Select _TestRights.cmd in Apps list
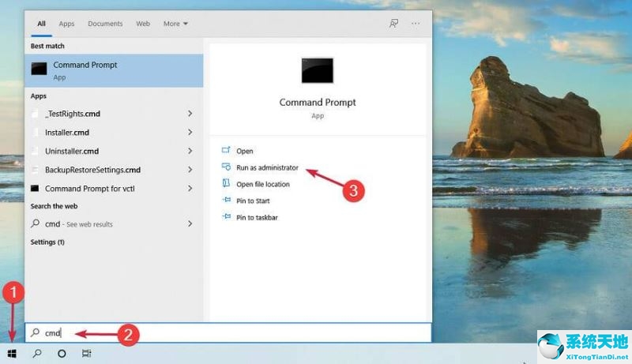This screenshot has height=364, width=632. tap(114, 114)
